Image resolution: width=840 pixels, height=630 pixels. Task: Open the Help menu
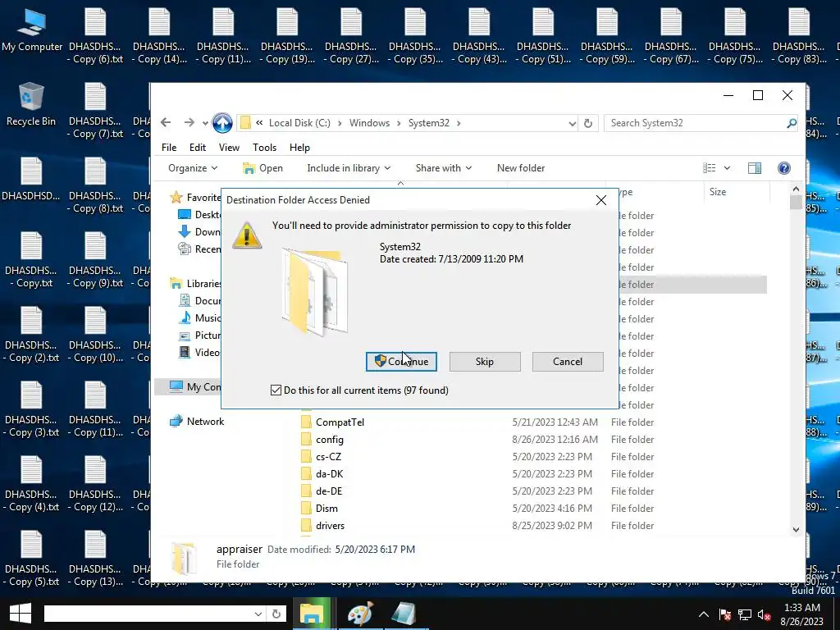[299, 148]
